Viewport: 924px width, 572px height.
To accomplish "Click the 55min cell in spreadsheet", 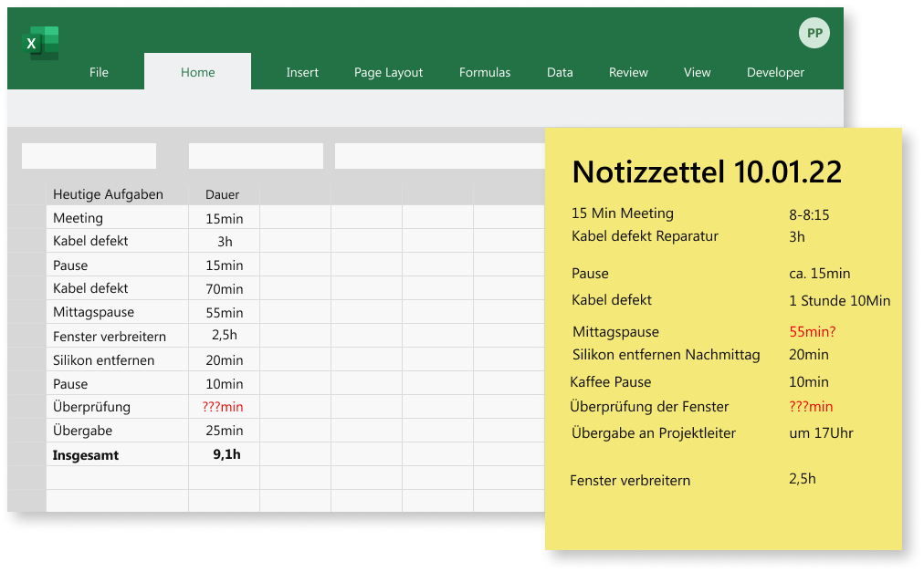I will click(224, 312).
